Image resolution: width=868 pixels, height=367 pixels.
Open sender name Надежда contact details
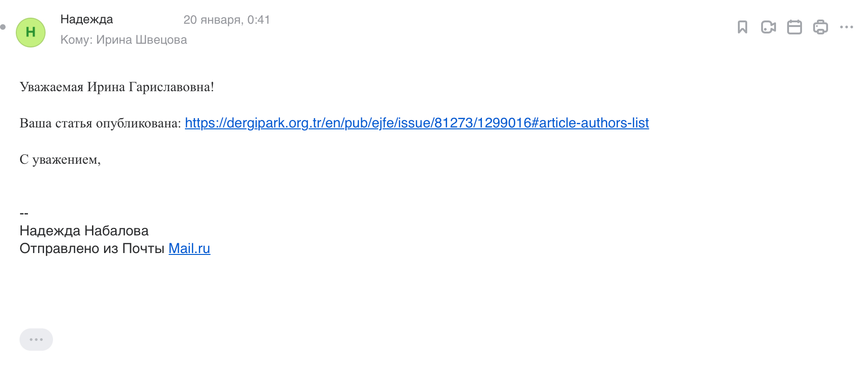click(x=86, y=20)
